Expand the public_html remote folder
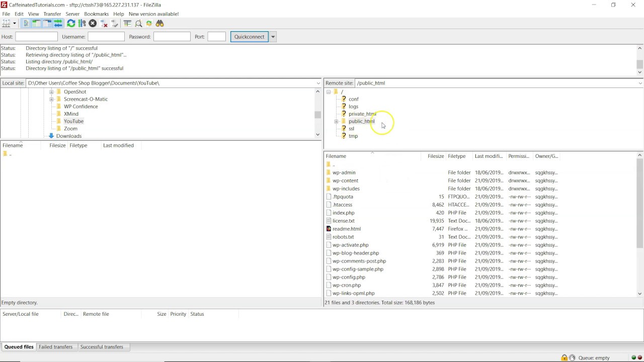Image resolution: width=644 pixels, height=362 pixels. click(336, 122)
